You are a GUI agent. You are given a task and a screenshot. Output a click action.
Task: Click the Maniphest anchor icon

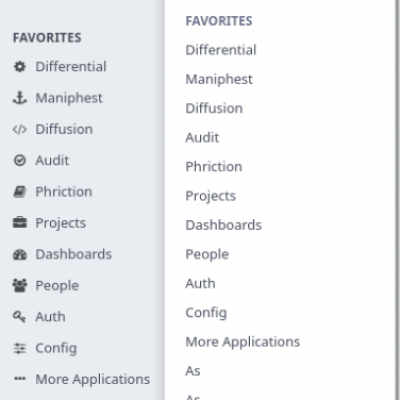click(20, 98)
